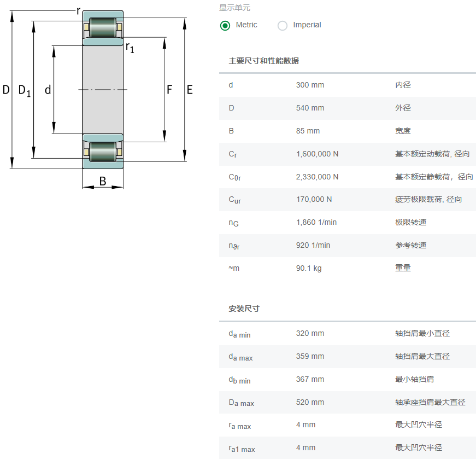
Task: Click the Cur parameter label
Action: [x=234, y=200]
